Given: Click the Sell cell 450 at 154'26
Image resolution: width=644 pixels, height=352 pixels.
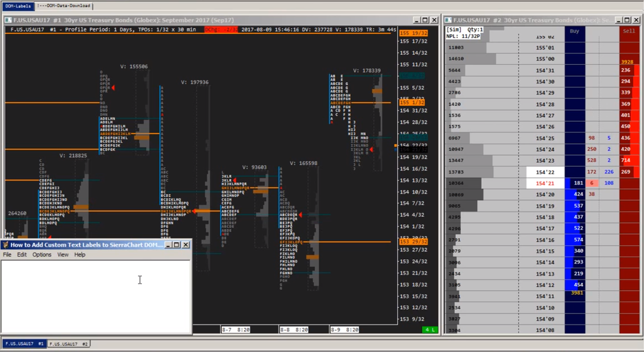Looking at the screenshot, I should coord(629,126).
